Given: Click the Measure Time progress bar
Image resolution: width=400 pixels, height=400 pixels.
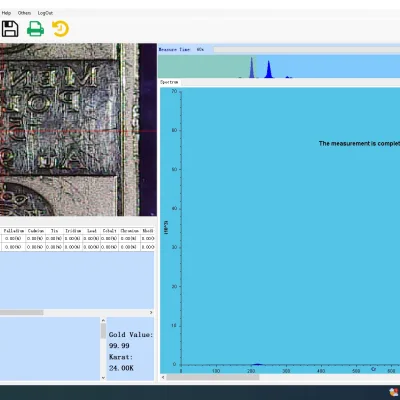Looking at the screenshot, I should (x=307, y=50).
